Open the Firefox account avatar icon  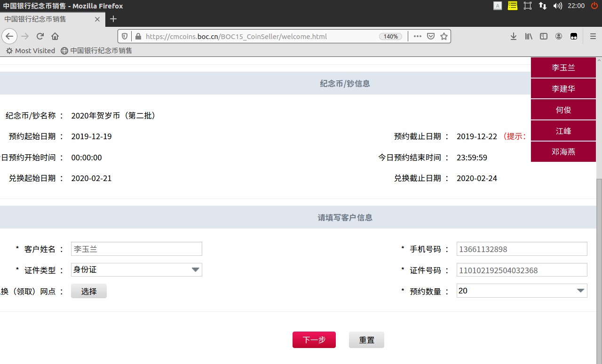tap(559, 36)
